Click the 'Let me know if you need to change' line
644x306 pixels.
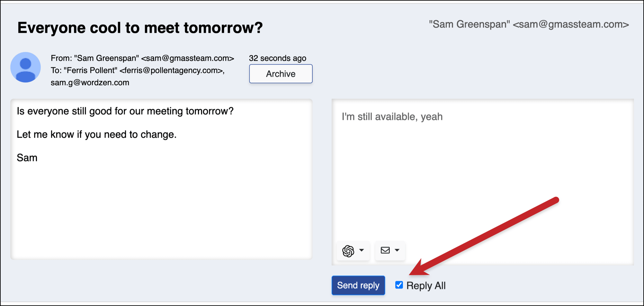tap(97, 134)
